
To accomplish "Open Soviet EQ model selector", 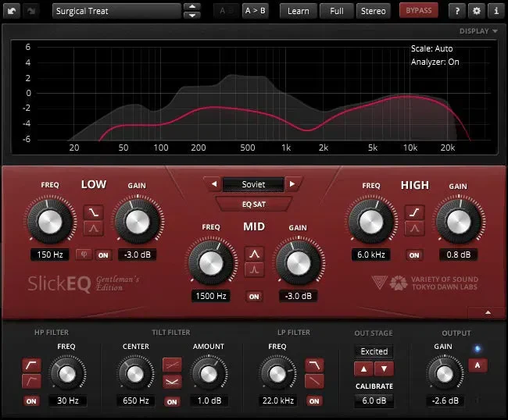I will click(x=253, y=184).
